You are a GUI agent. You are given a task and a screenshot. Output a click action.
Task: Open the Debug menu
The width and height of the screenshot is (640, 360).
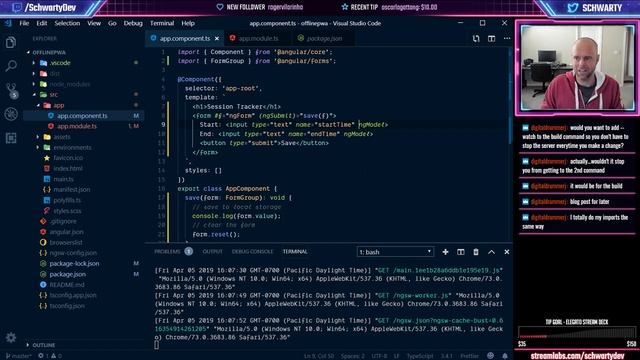[133, 23]
